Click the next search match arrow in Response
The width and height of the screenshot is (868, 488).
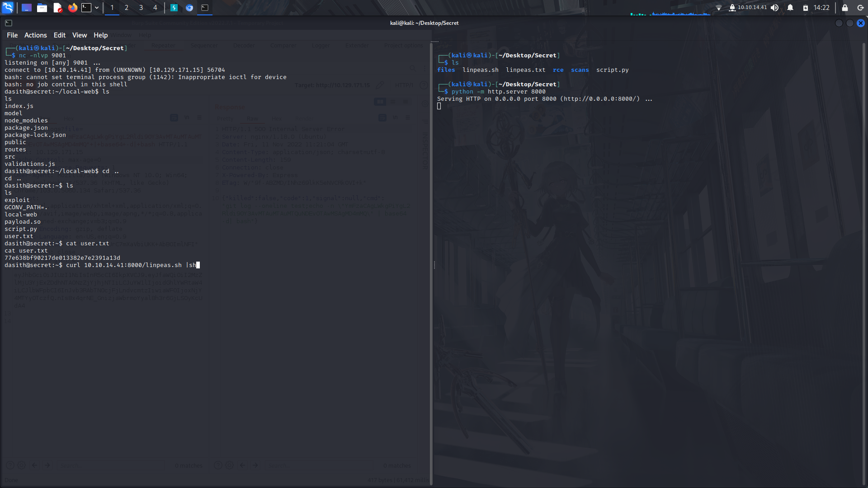[x=255, y=465]
